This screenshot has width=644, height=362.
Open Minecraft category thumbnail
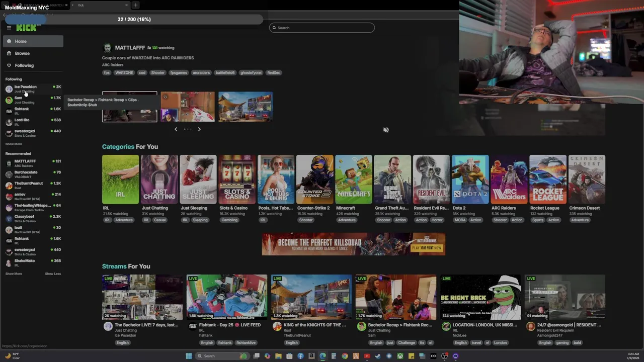354,179
